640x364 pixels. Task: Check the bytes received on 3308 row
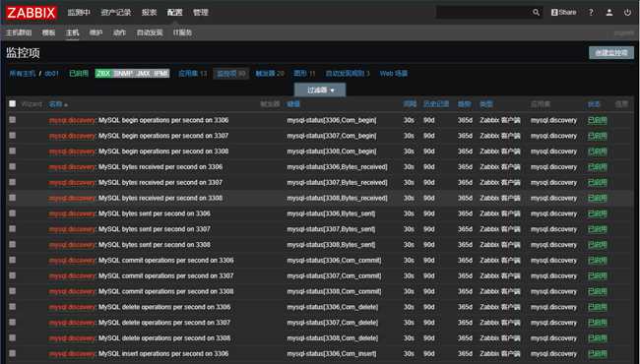click(13, 198)
